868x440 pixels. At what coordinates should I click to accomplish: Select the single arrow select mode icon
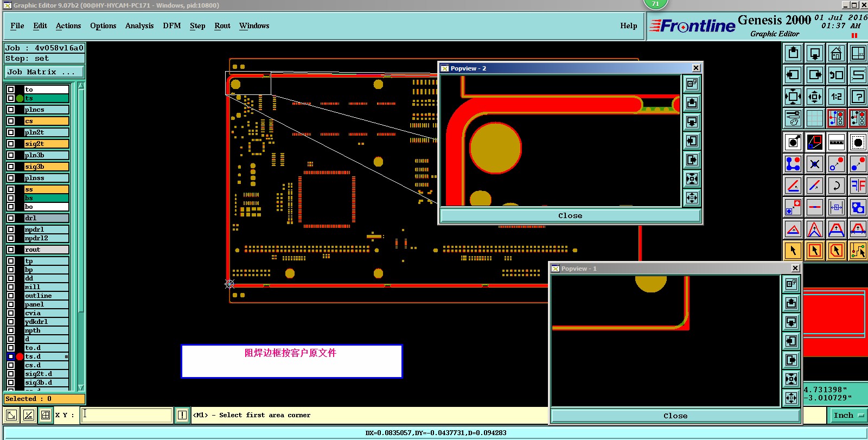click(793, 251)
